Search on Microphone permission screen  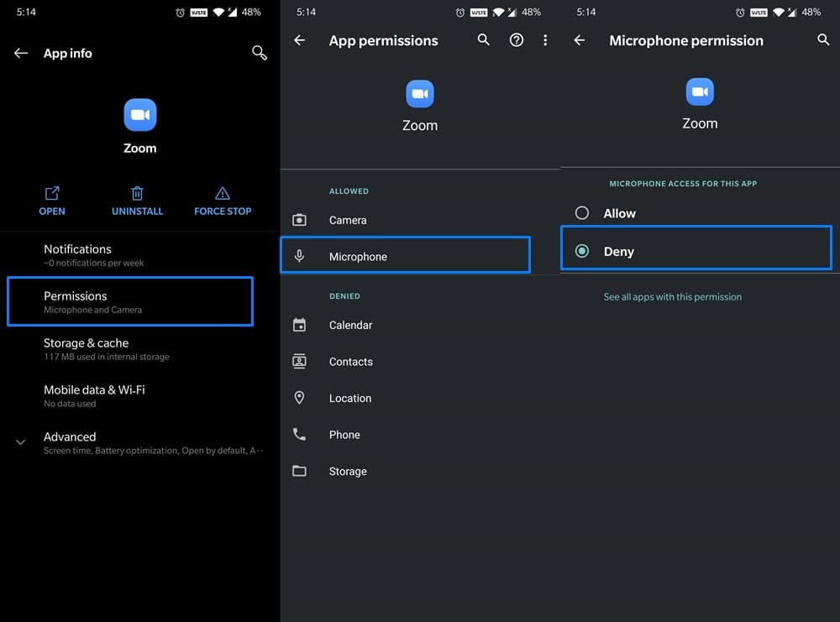[823, 39]
